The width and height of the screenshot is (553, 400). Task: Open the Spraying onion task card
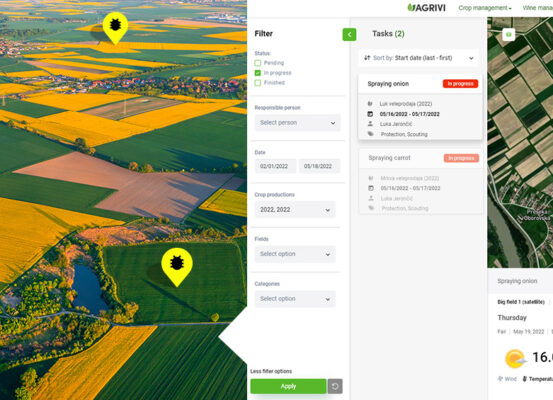coord(420,107)
